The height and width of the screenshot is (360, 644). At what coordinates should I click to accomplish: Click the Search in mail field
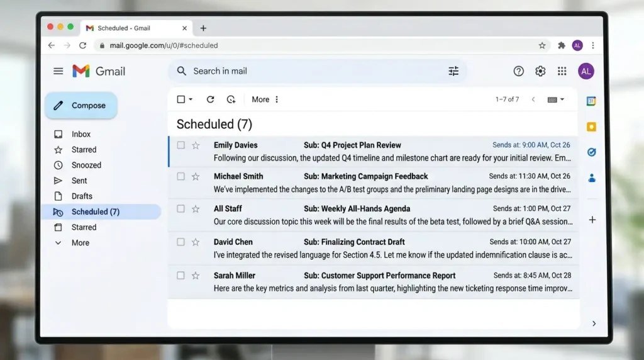pos(318,71)
